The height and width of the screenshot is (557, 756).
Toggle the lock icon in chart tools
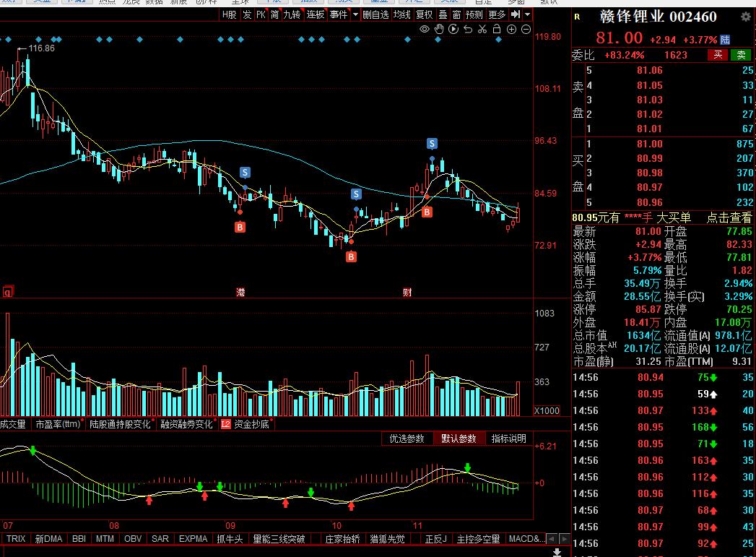pos(497,29)
